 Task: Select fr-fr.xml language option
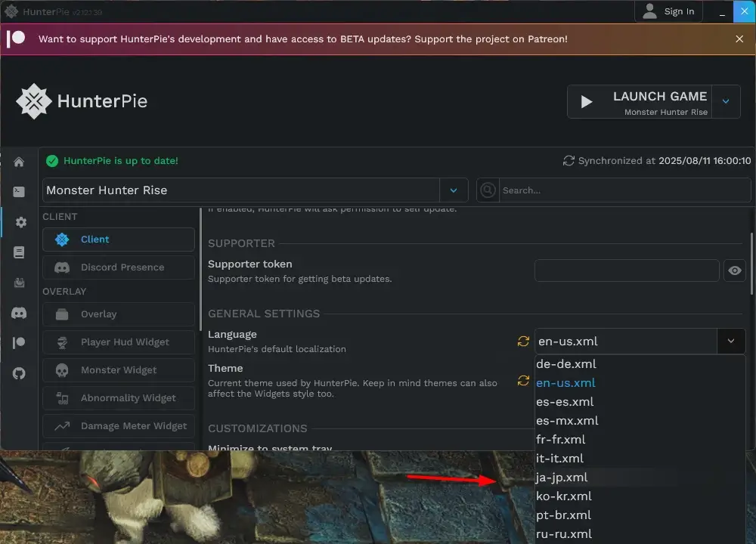640,440
